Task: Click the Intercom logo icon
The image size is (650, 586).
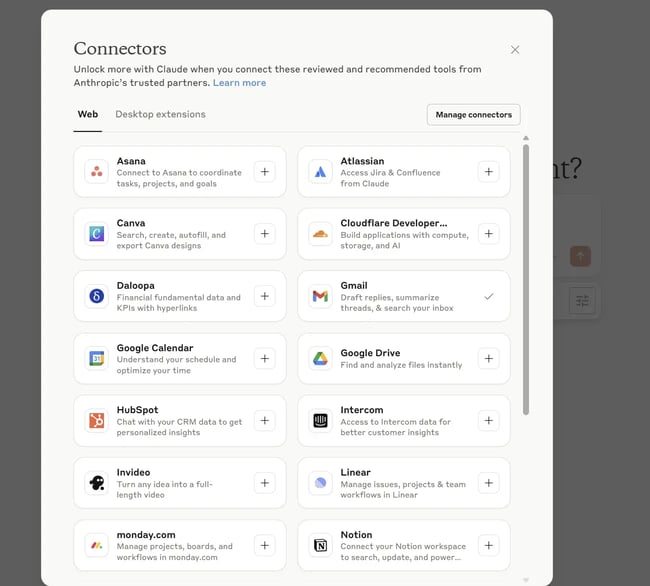Action: pos(320,421)
